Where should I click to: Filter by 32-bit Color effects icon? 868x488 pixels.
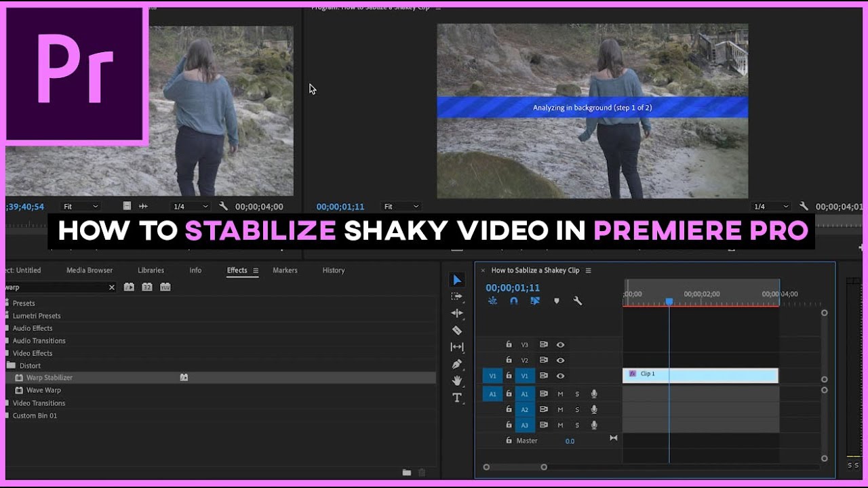click(x=147, y=287)
